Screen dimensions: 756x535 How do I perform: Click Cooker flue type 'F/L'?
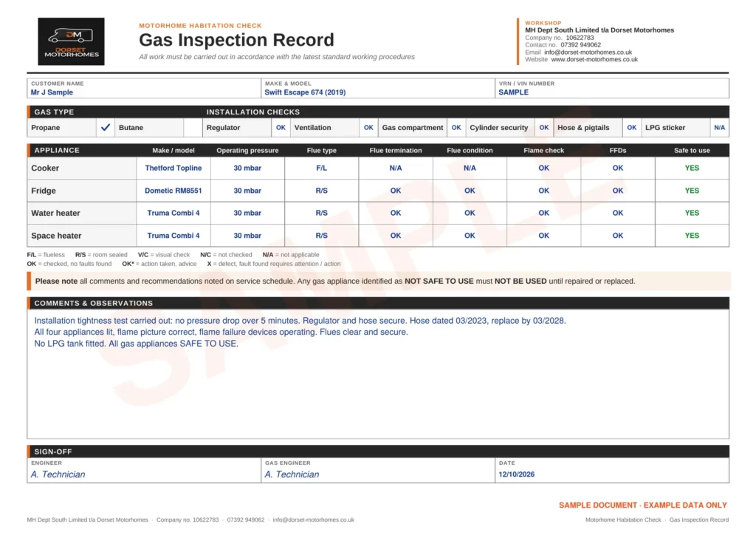click(322, 168)
